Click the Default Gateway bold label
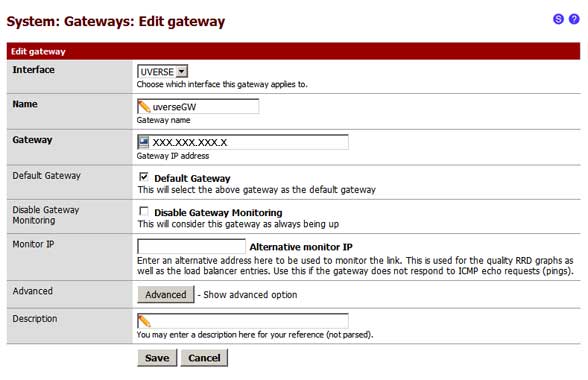 point(192,179)
